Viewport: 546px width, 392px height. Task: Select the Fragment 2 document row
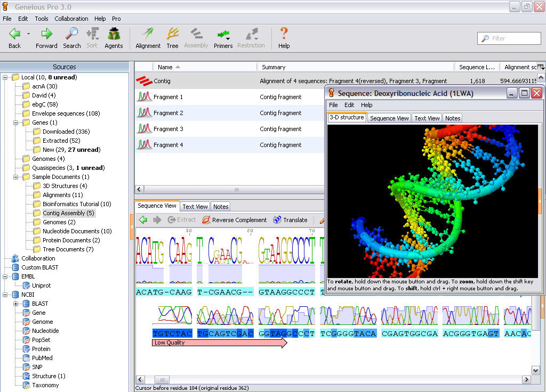pyautogui.click(x=168, y=113)
